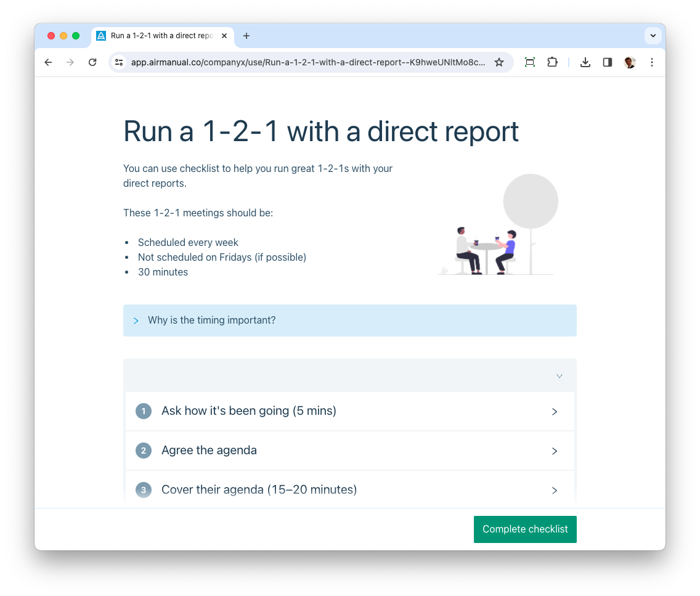Click the screen capture extension icon
700x596 pixels.
click(x=530, y=62)
